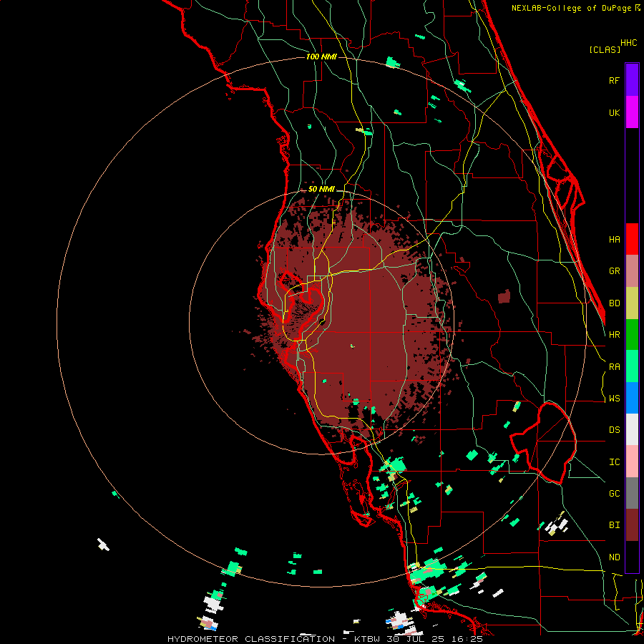The height and width of the screenshot is (644, 644).
Task: Pick the mint green RA legend swatch
Action: (632, 366)
